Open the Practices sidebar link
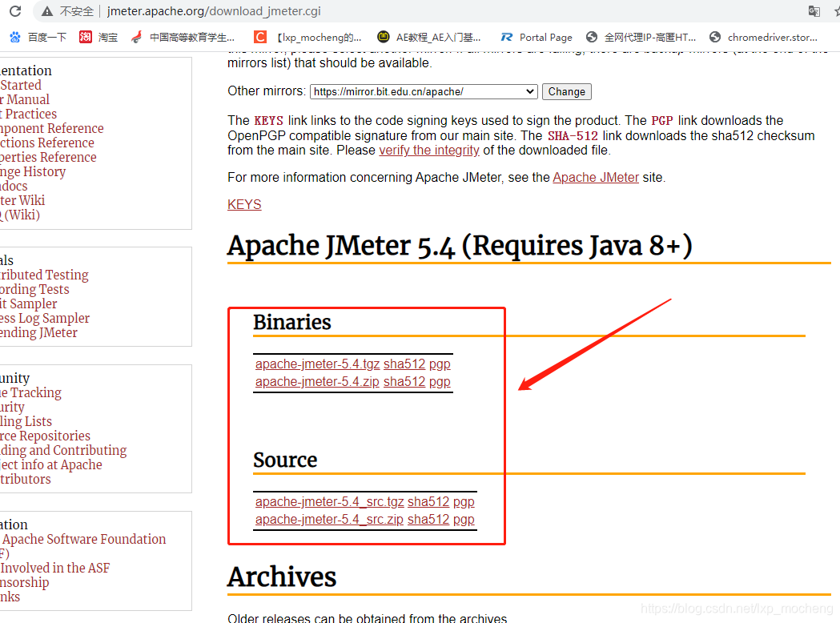This screenshot has height=623, width=840. pos(28,114)
